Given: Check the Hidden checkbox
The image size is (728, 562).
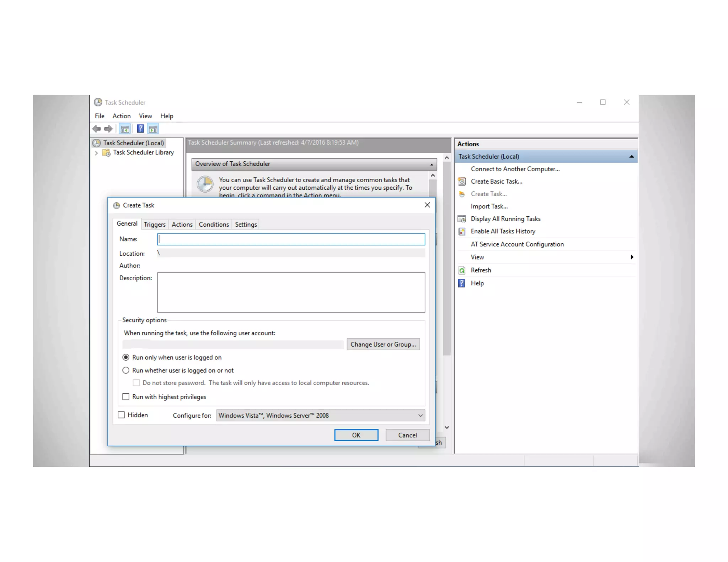Looking at the screenshot, I should [x=121, y=415].
